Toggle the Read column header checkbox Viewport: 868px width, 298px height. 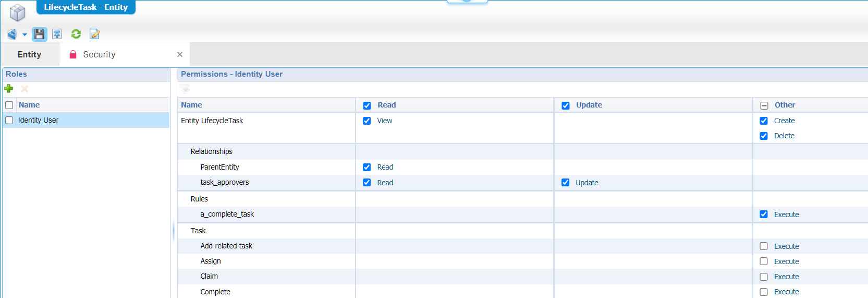click(x=367, y=105)
